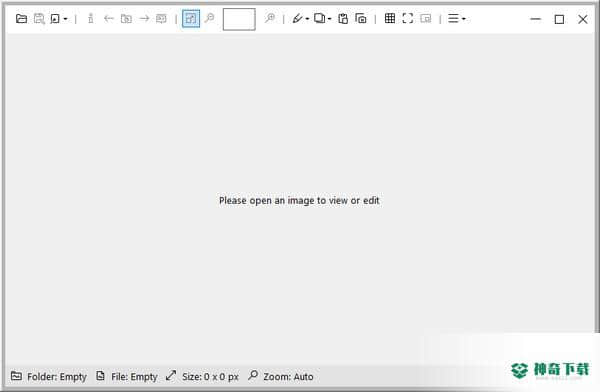Click the Folder: Empty status item
Image resolution: width=600 pixels, height=392 pixels.
pyautogui.click(x=49, y=377)
